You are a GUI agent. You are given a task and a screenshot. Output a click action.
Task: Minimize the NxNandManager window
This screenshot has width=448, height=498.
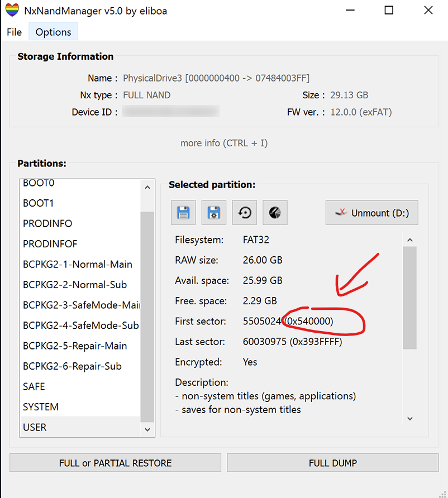pos(350,10)
